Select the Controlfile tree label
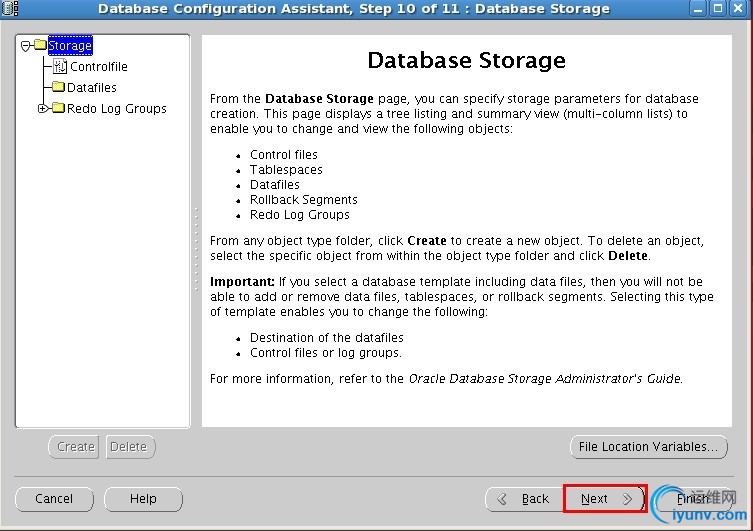 [99, 67]
